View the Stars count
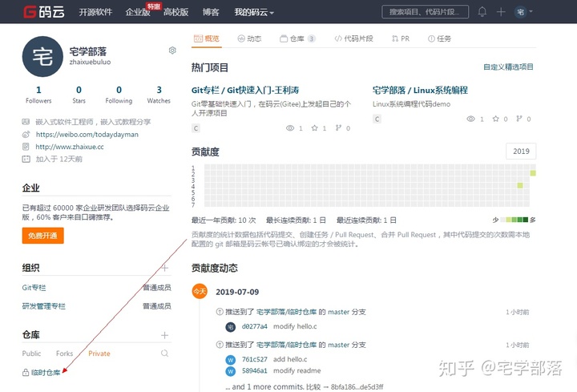 [x=79, y=95]
